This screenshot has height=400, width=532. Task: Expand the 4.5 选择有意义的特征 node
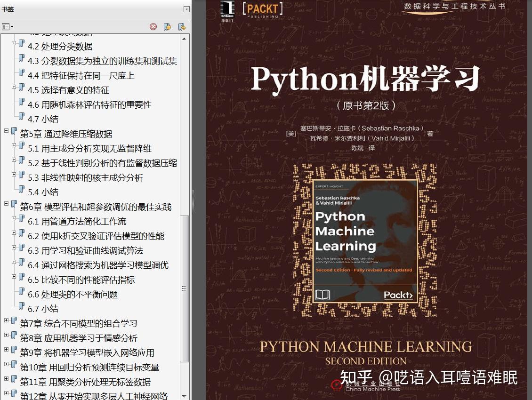(x=14, y=87)
